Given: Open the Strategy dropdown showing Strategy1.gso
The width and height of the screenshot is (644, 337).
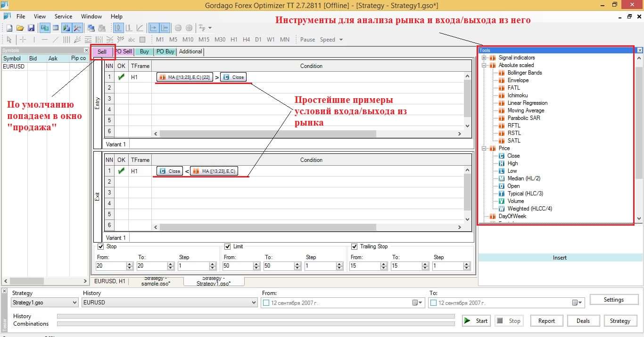Looking at the screenshot, I should 45,303.
